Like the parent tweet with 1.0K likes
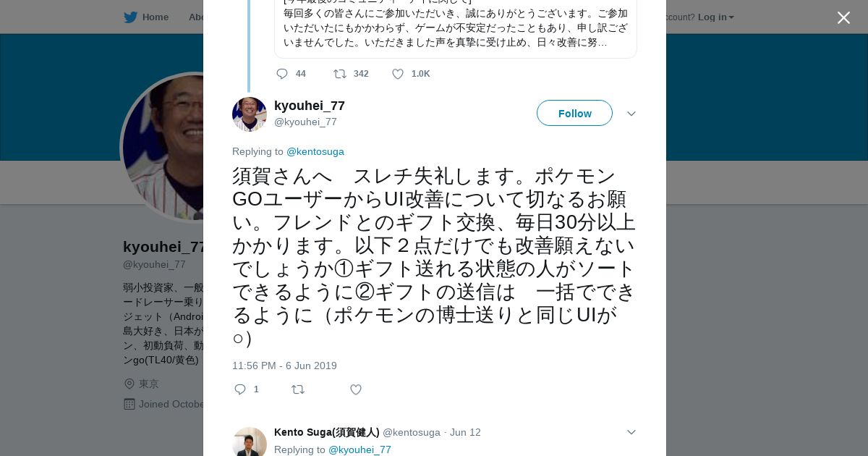The height and width of the screenshot is (456, 868). pyautogui.click(x=398, y=74)
